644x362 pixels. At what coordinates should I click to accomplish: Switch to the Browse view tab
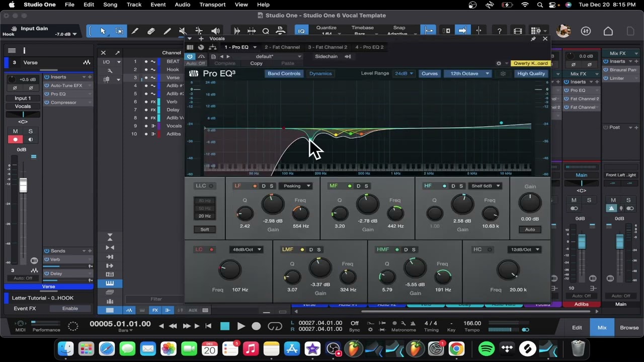pos(629,328)
